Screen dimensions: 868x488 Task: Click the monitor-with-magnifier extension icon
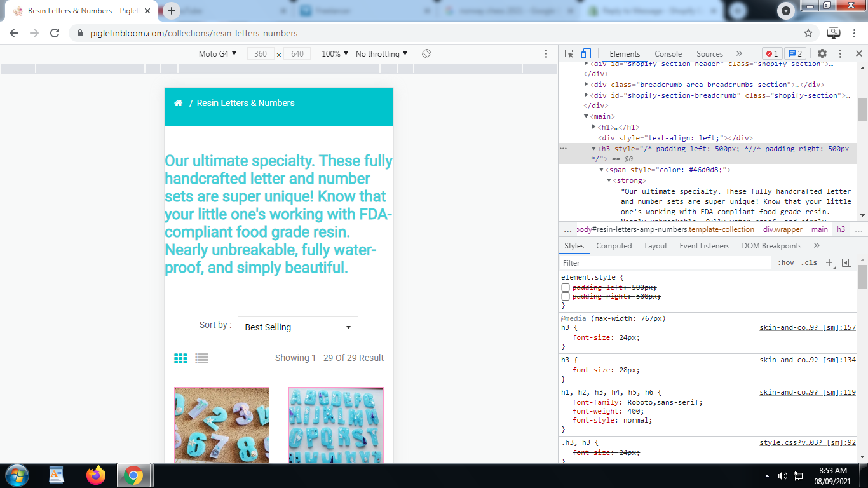(833, 33)
